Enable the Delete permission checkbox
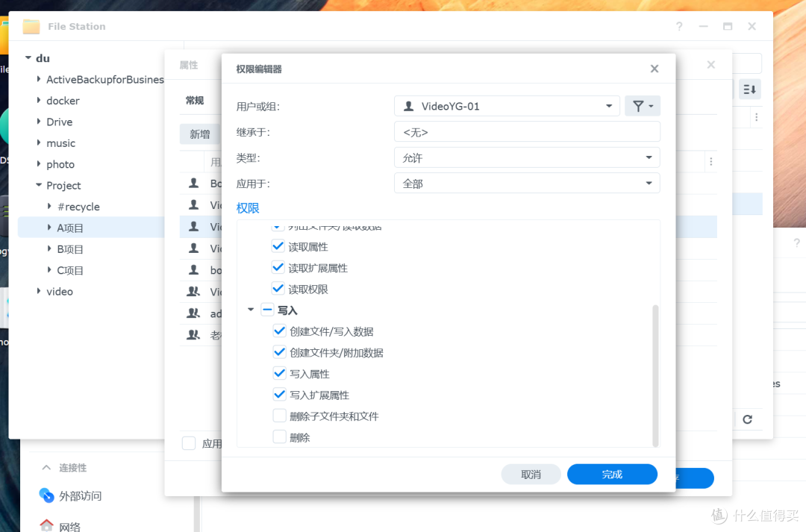 [280, 437]
